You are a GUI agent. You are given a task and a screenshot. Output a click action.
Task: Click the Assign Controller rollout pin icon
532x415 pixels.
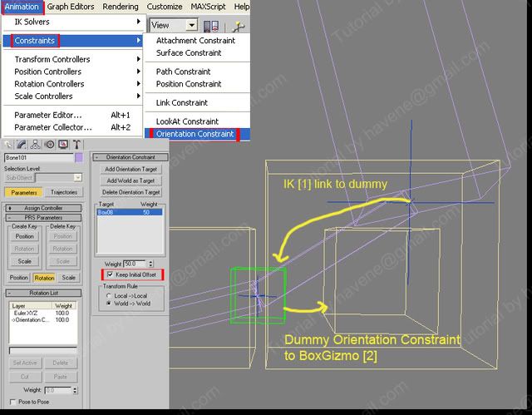(9, 208)
